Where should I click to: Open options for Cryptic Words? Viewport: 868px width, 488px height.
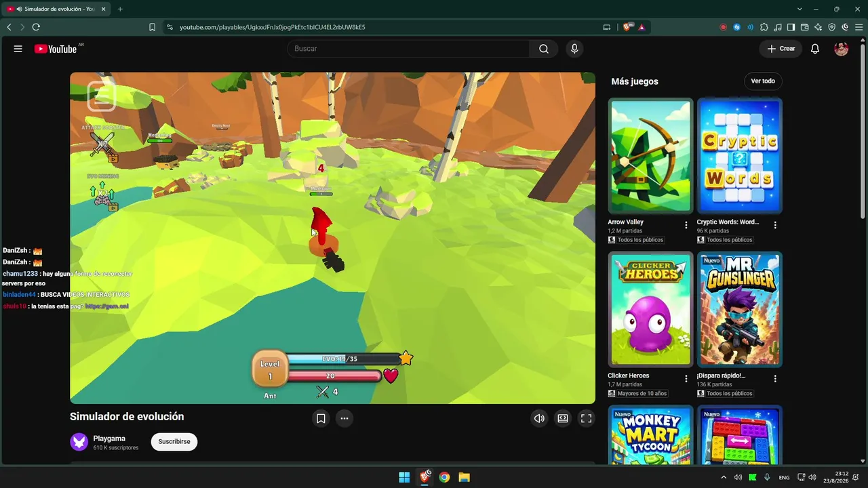pyautogui.click(x=775, y=225)
